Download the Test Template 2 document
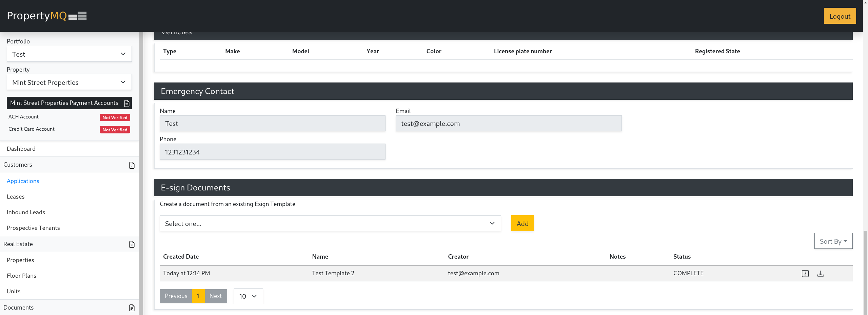The width and height of the screenshot is (868, 315). pyautogui.click(x=821, y=274)
